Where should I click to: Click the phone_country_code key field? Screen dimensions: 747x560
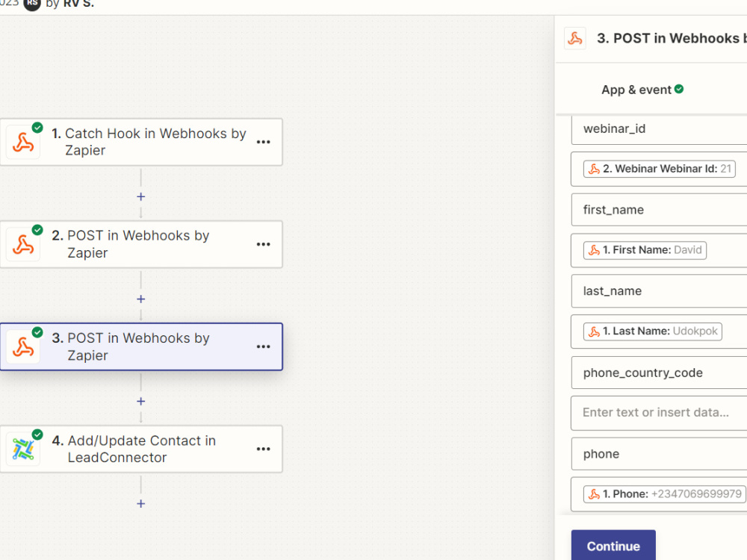click(660, 373)
